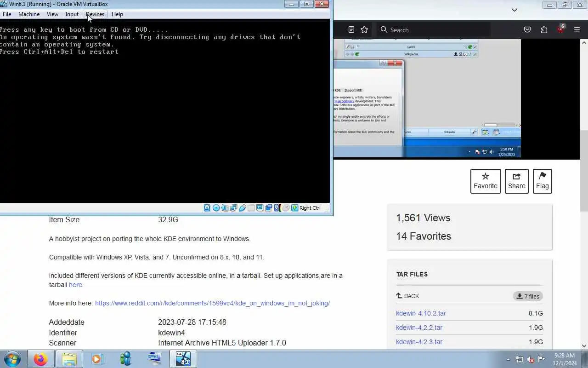Open the Help menu in VirtualBox
The width and height of the screenshot is (588, 368).
pos(117,14)
